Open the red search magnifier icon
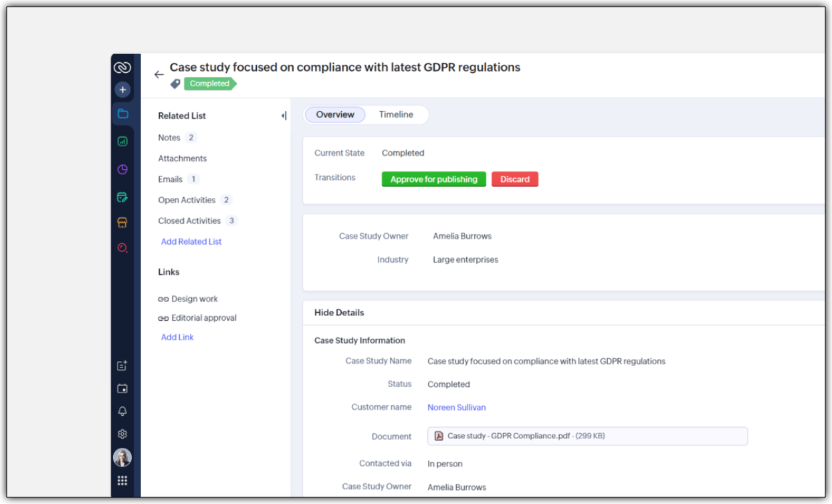This screenshot has width=832, height=504. pos(122,248)
